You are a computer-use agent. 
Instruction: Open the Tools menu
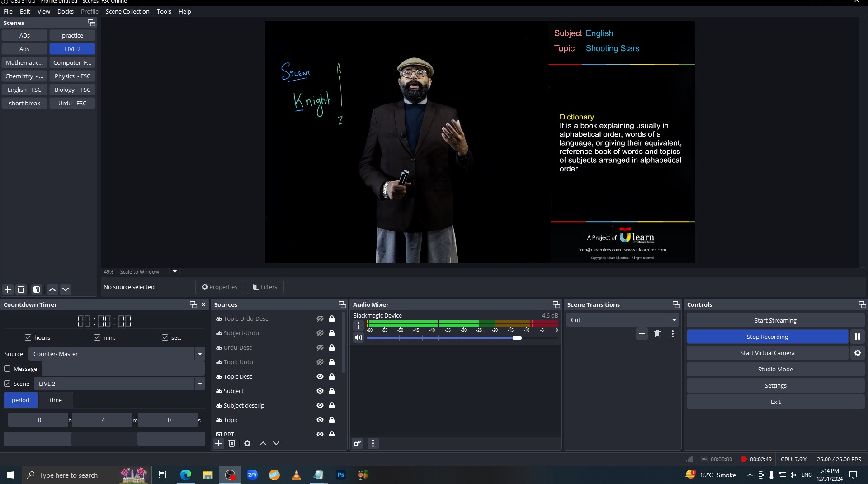tap(164, 11)
